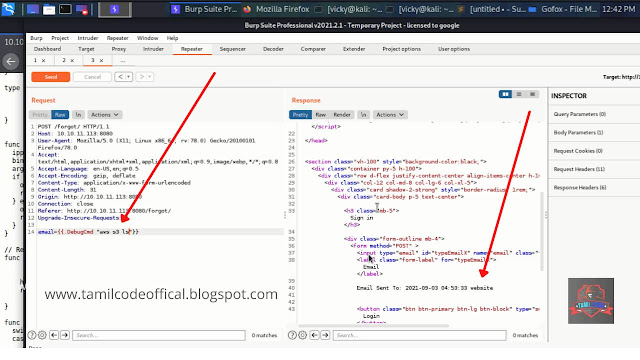
Task: Open the Window menu
Action: tap(147, 38)
